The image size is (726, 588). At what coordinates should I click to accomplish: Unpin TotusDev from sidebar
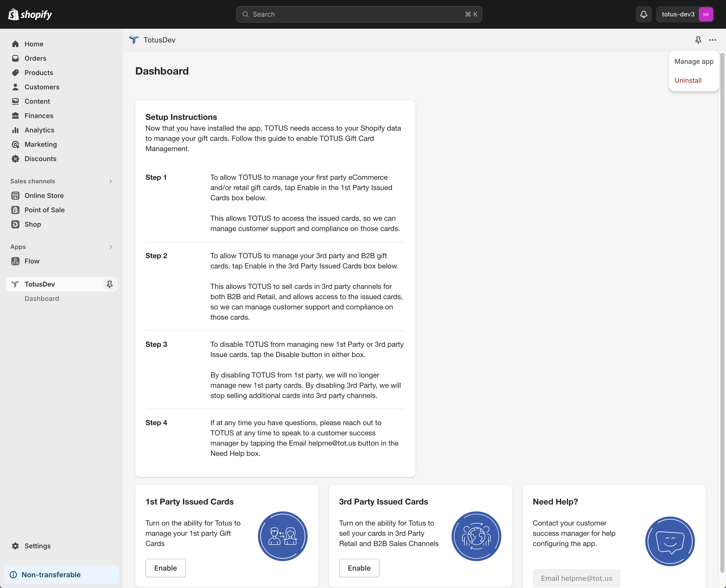[x=109, y=284]
